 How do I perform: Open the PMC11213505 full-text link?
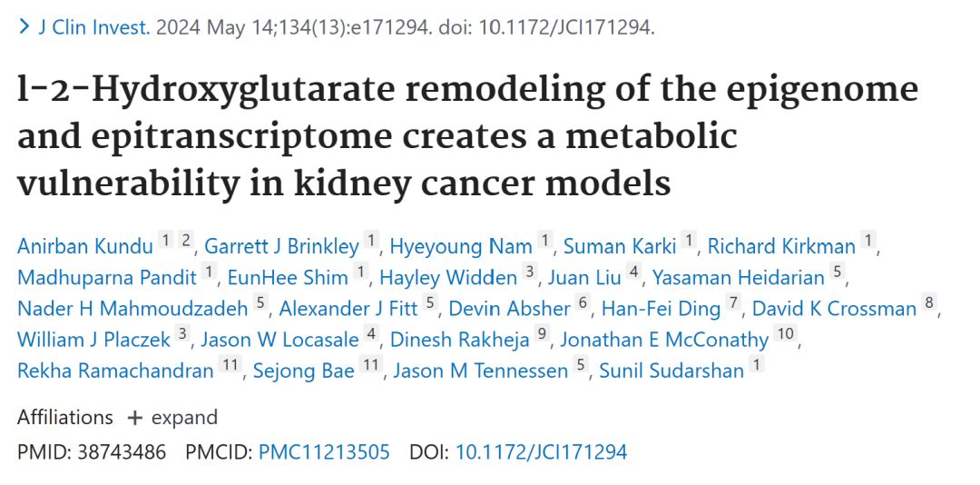324,451
